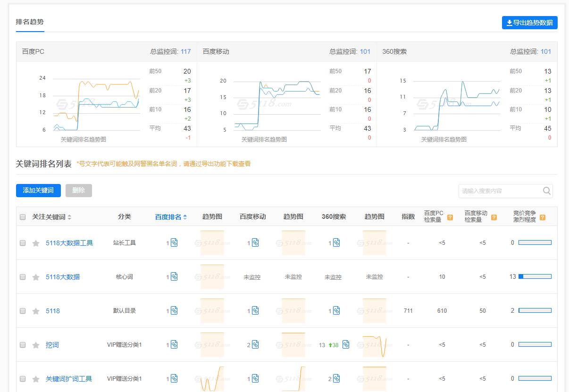Image resolution: width=569 pixels, height=392 pixels.
Task: Click the help icon next to 百度PC检索量
Action: (450, 217)
